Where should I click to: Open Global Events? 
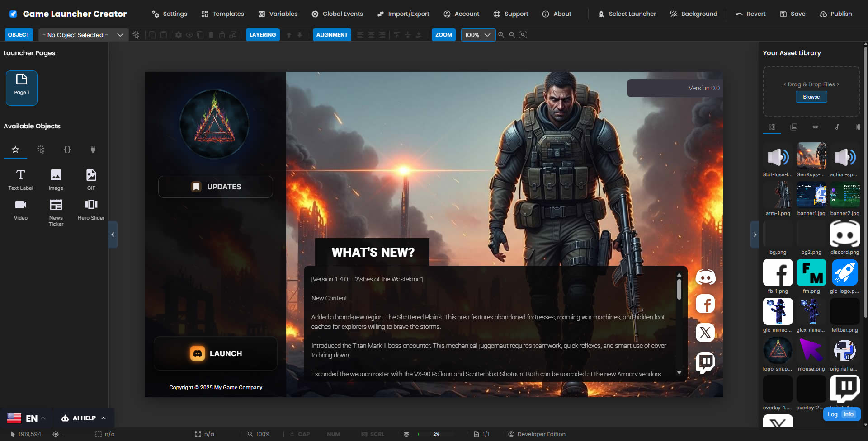click(x=337, y=14)
